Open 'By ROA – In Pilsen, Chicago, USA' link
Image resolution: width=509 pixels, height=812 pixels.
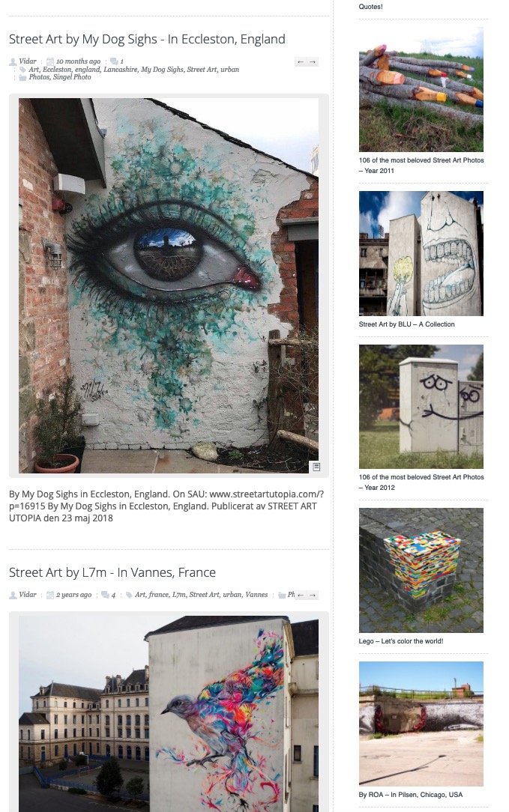tap(411, 794)
